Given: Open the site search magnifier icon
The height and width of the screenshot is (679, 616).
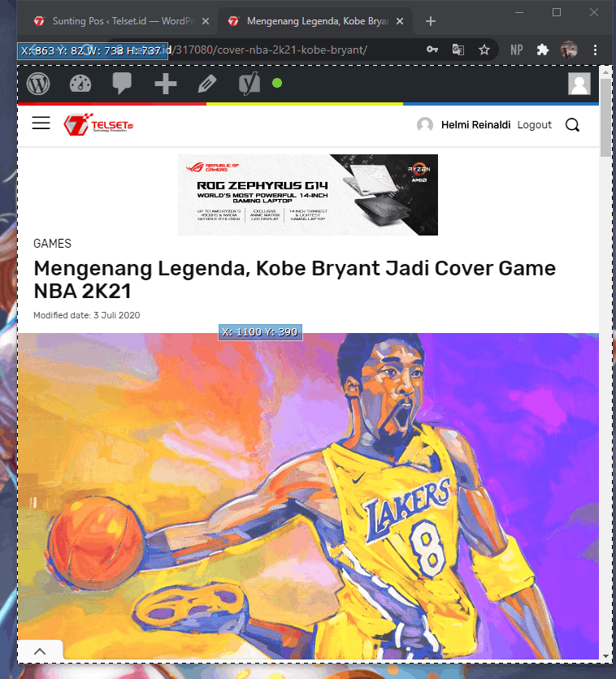Looking at the screenshot, I should click(572, 125).
